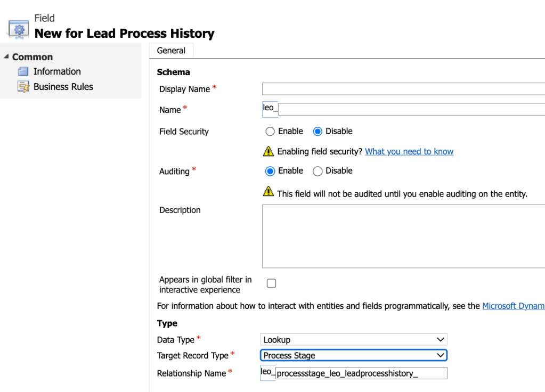Image resolution: width=545 pixels, height=392 pixels.
Task: Click the field security warning triangle icon
Action: pyautogui.click(x=269, y=151)
